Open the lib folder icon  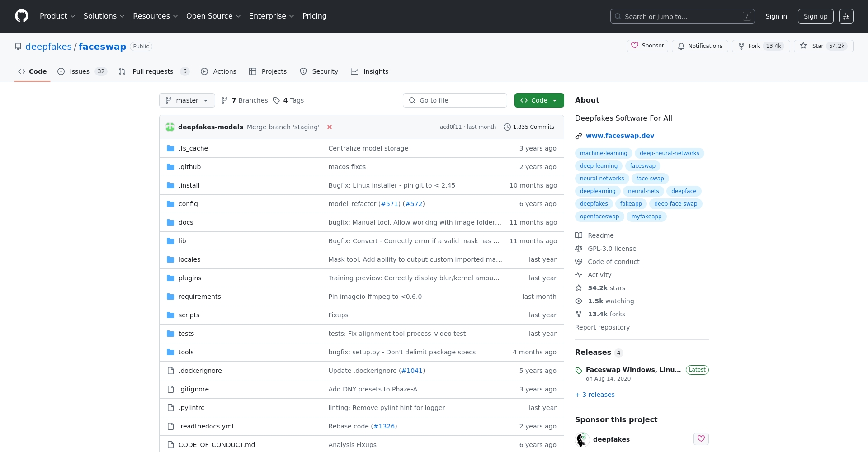170,241
